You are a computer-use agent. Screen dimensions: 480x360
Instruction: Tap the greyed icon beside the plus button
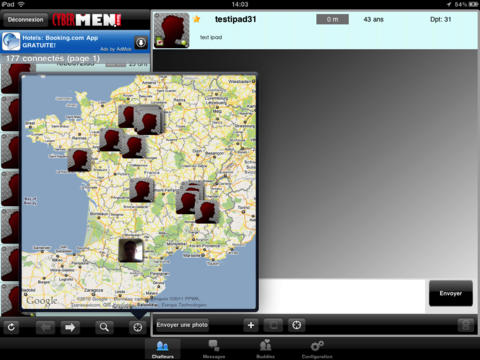pyautogui.click(x=273, y=325)
